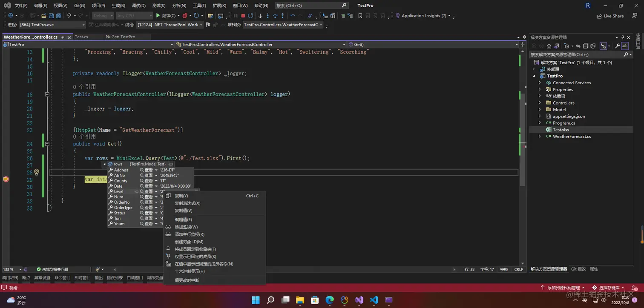Toggle Preview Selected Items icon

(625, 46)
